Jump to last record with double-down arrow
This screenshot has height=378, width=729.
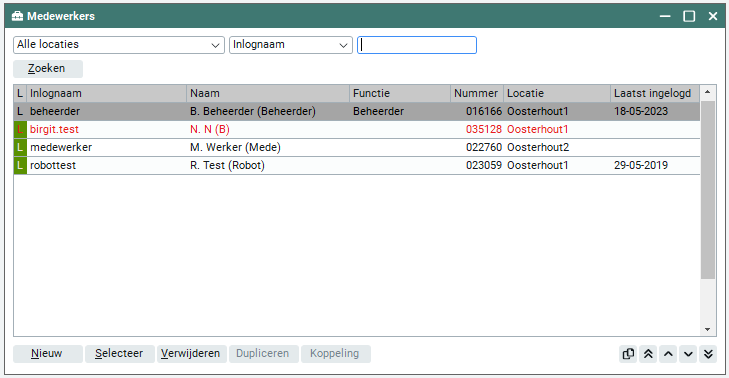pos(708,354)
